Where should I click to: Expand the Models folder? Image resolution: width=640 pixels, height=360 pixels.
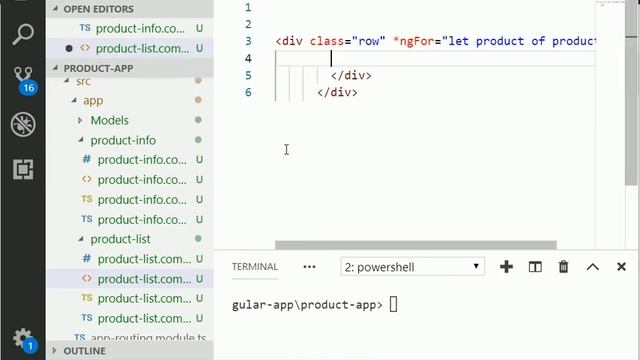[x=130, y=120]
